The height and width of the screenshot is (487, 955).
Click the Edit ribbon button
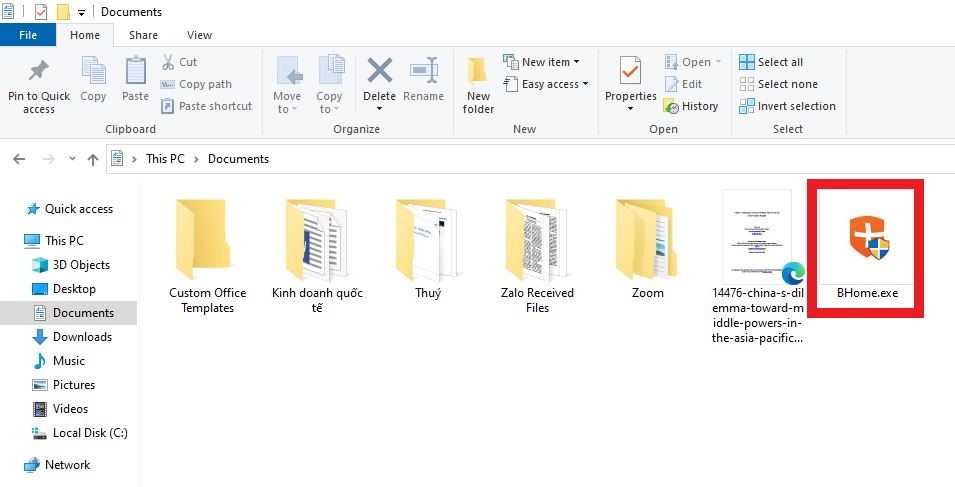click(x=683, y=84)
